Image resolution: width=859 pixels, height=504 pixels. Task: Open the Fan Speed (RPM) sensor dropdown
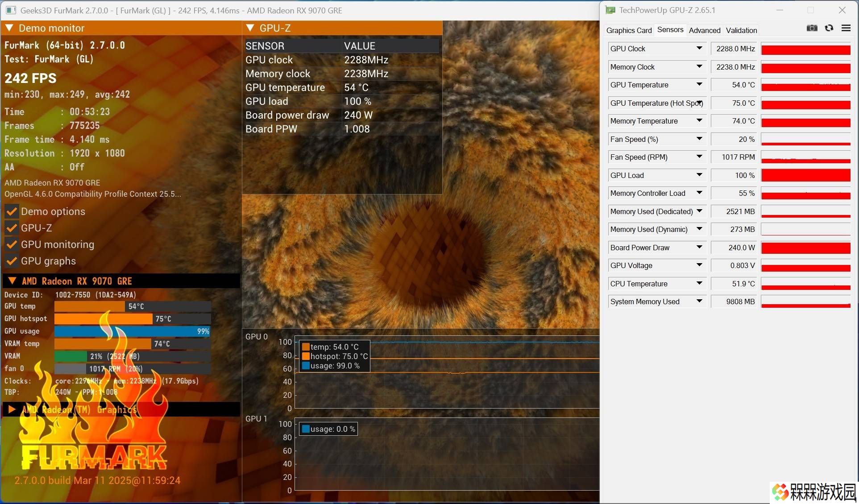tap(699, 157)
